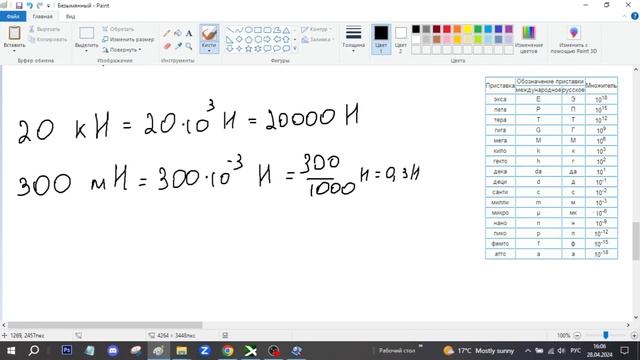
Task: Click Resize (Изменить размер) command
Action: point(128,40)
